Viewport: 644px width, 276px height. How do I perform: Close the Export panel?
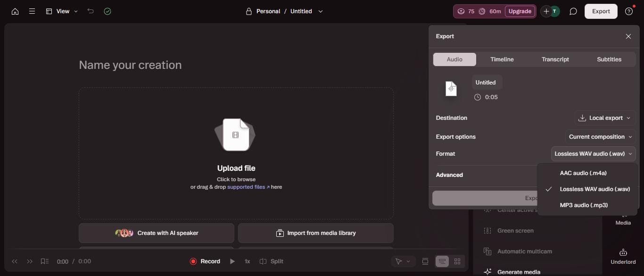(628, 36)
